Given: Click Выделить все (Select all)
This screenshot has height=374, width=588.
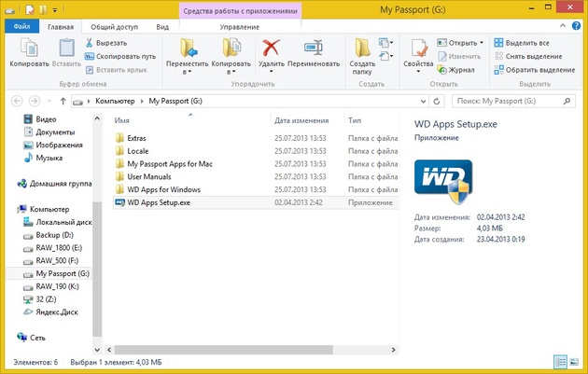Looking at the screenshot, I should click(522, 43).
